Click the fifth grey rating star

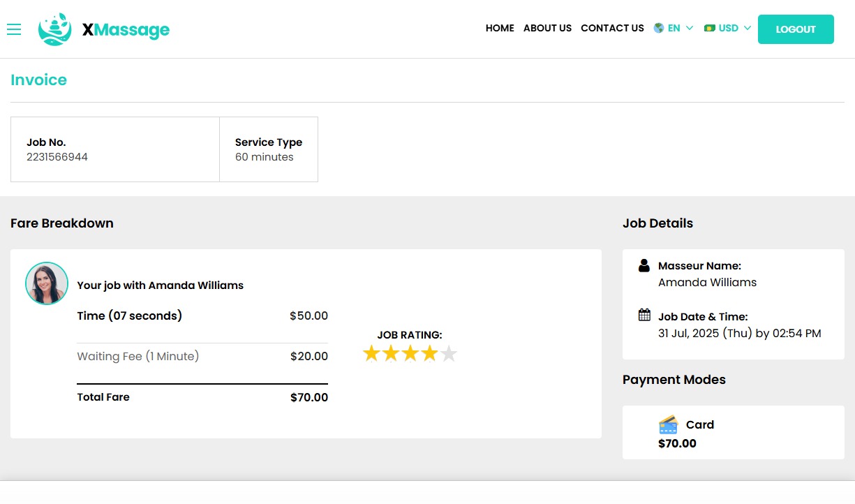449,354
